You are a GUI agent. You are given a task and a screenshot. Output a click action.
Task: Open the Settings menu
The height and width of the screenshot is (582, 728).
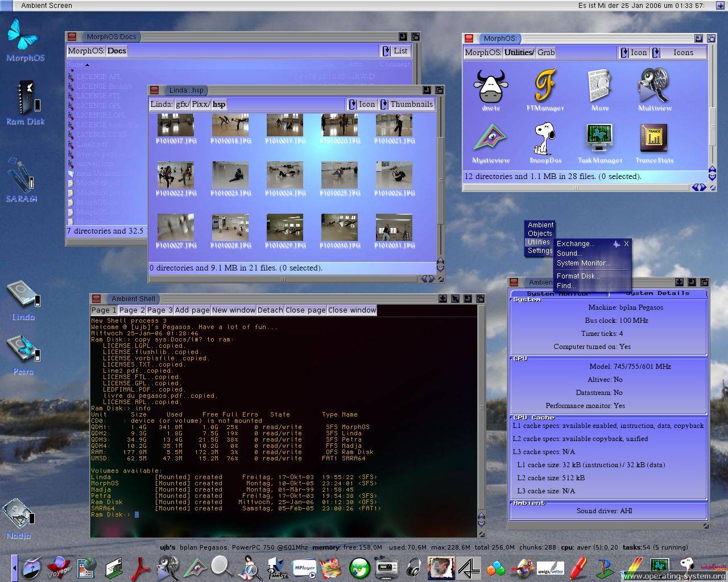click(x=540, y=251)
